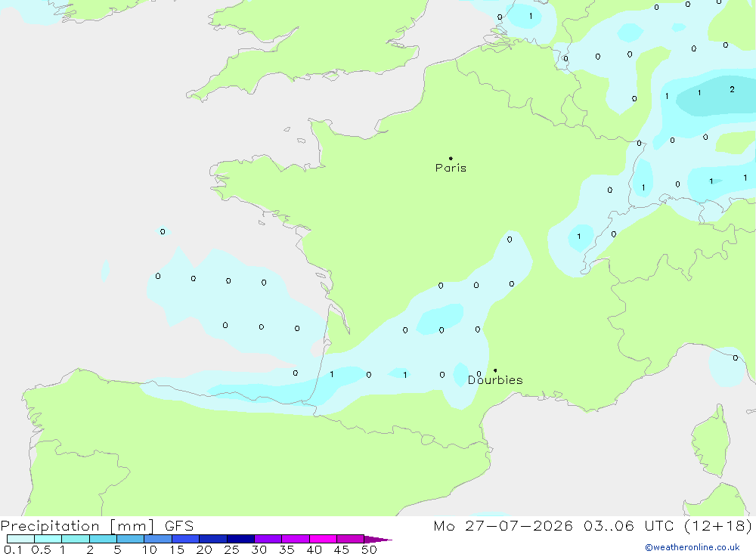This screenshot has width=756, height=554.
Task: Click the 'Mo 27-07-2026' date text
Action: tap(503, 525)
